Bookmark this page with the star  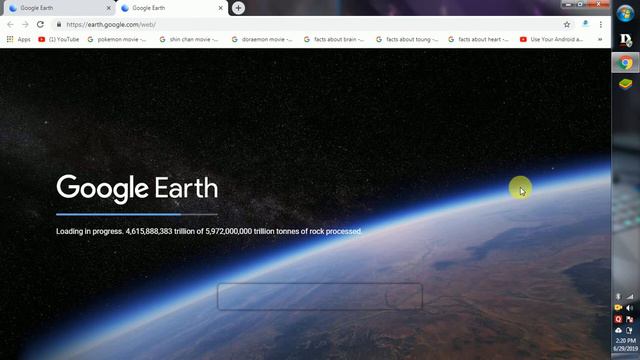tap(567, 24)
